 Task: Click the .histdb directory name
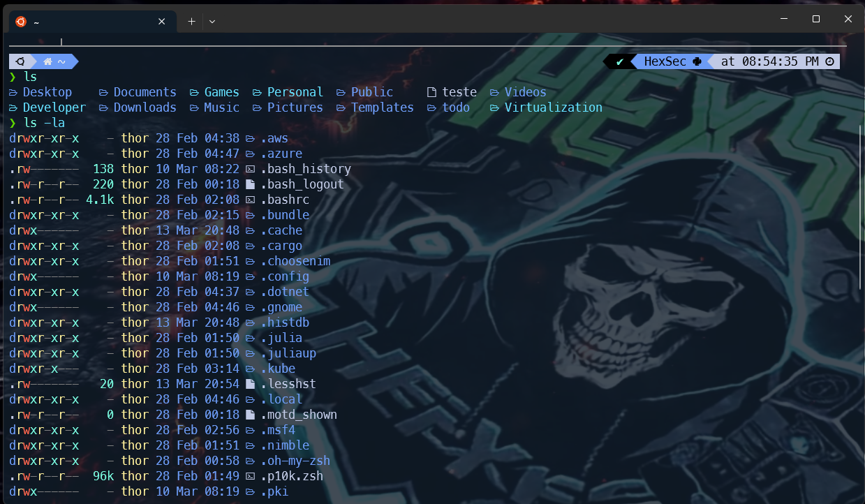[285, 323]
